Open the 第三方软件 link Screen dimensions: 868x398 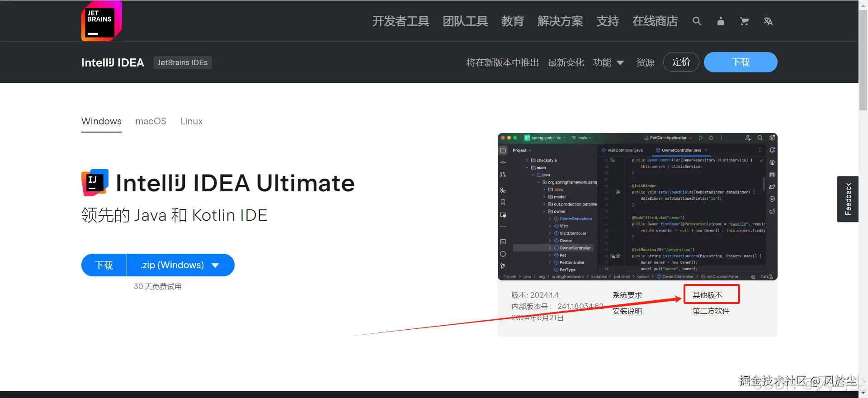[x=711, y=311]
